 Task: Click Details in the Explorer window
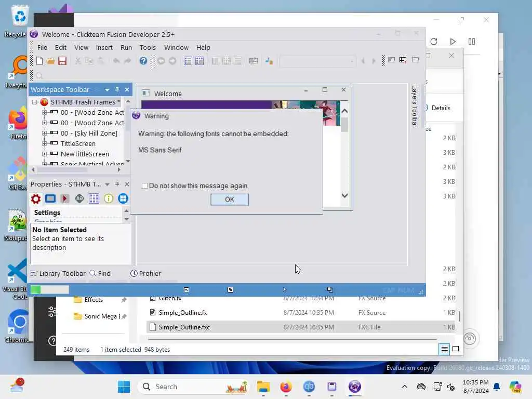point(441,108)
